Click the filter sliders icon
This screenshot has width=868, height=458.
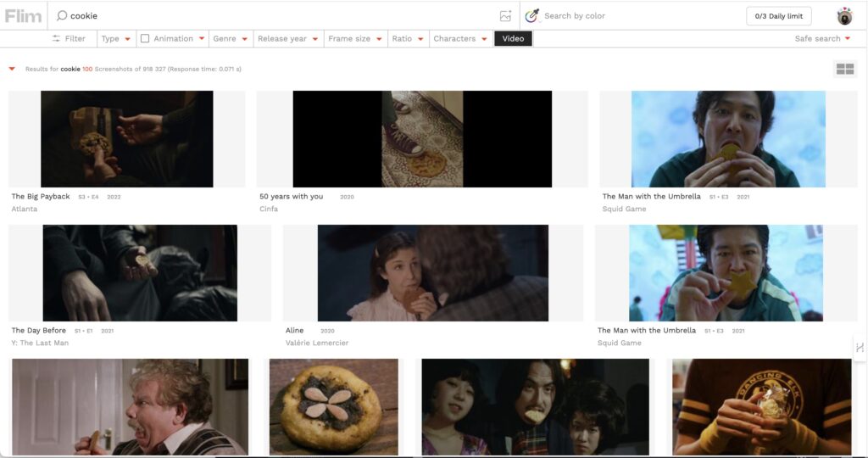[x=56, y=39]
